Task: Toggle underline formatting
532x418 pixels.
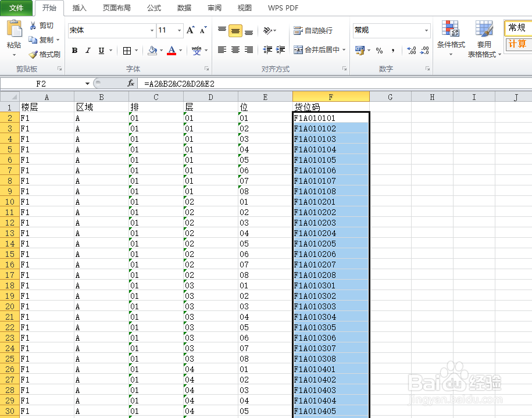Action: tap(101, 51)
